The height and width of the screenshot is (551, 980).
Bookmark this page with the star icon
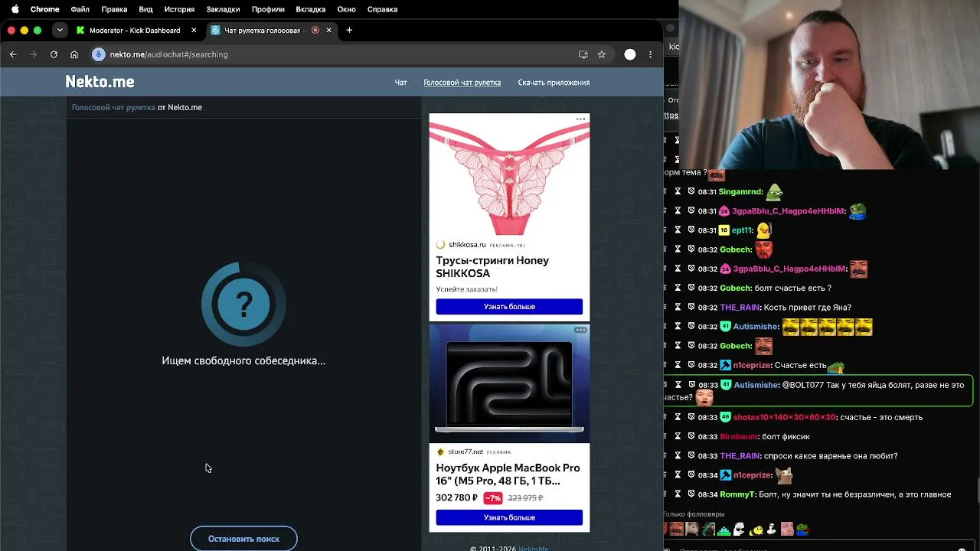(602, 54)
